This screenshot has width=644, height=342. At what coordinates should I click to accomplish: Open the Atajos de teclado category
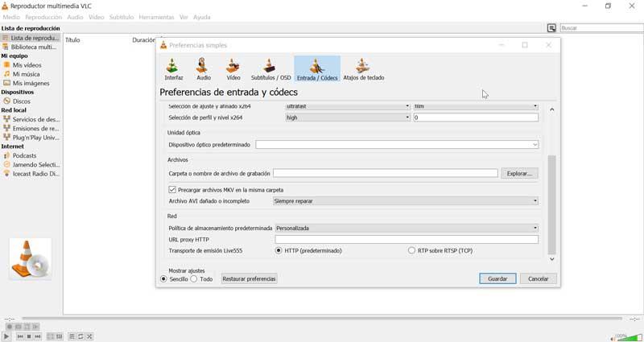(x=364, y=68)
